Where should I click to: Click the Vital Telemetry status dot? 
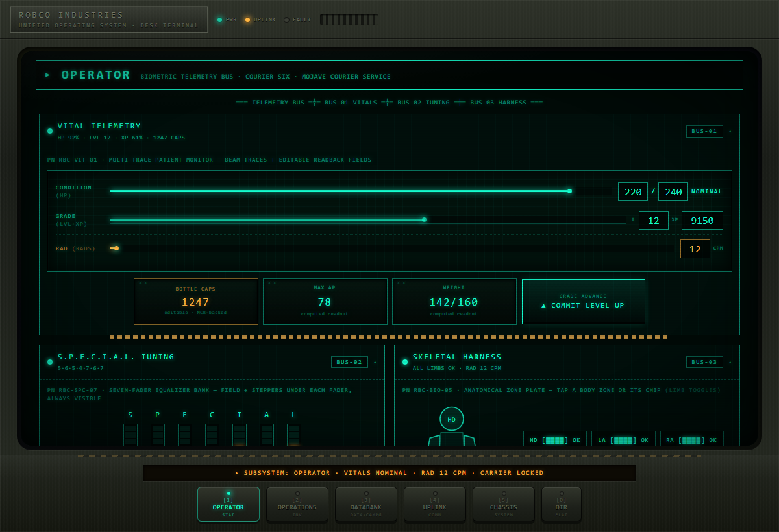coord(50,131)
